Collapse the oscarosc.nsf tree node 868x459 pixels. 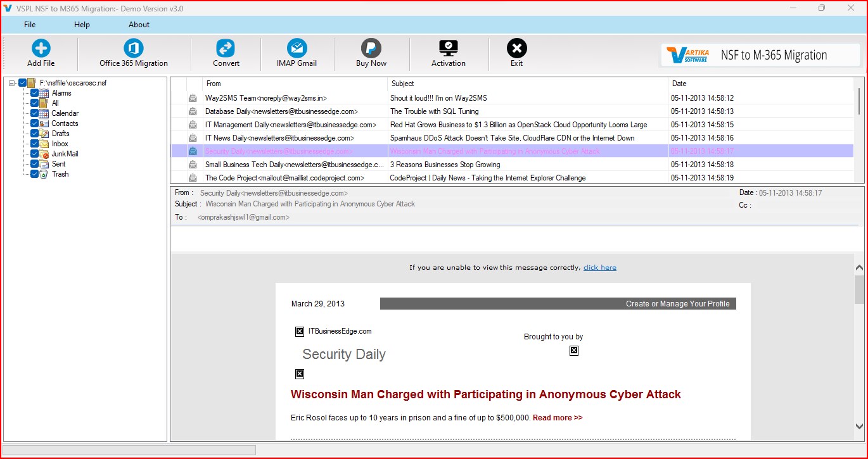[12, 83]
